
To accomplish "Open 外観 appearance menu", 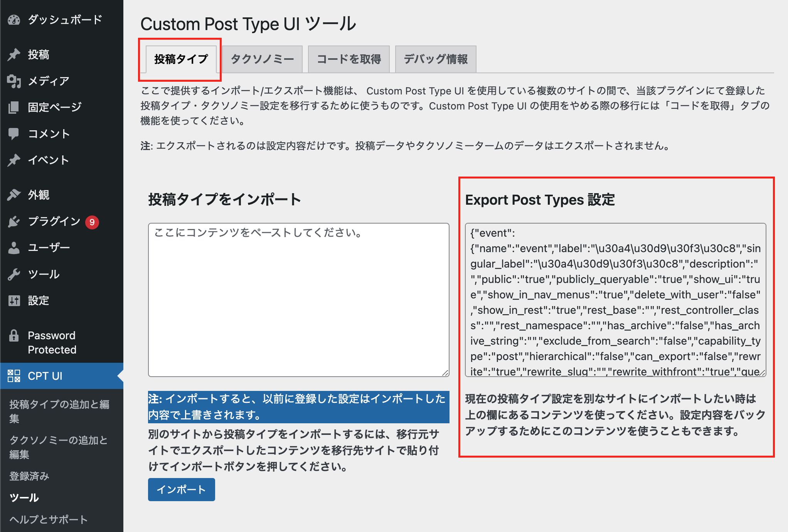I will tap(62, 195).
